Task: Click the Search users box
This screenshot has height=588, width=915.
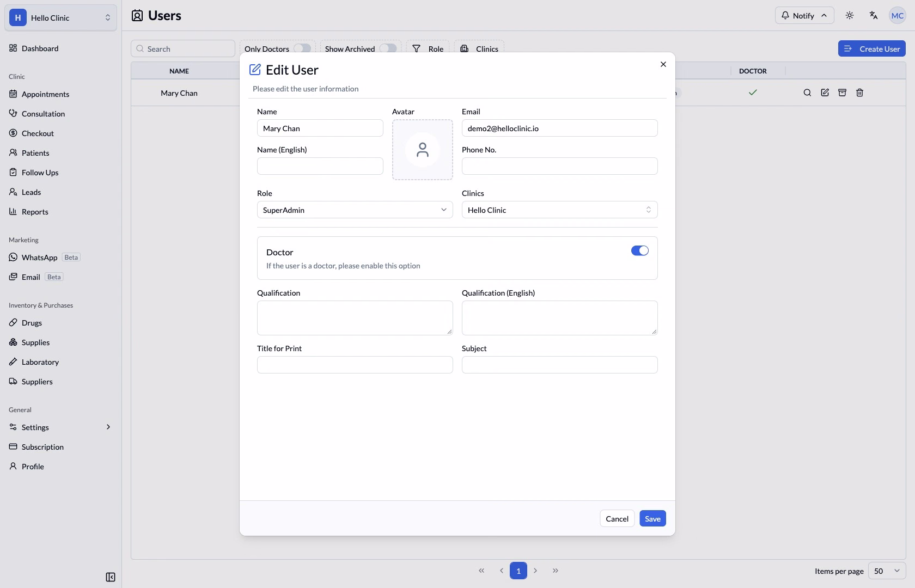Action: [x=183, y=48]
